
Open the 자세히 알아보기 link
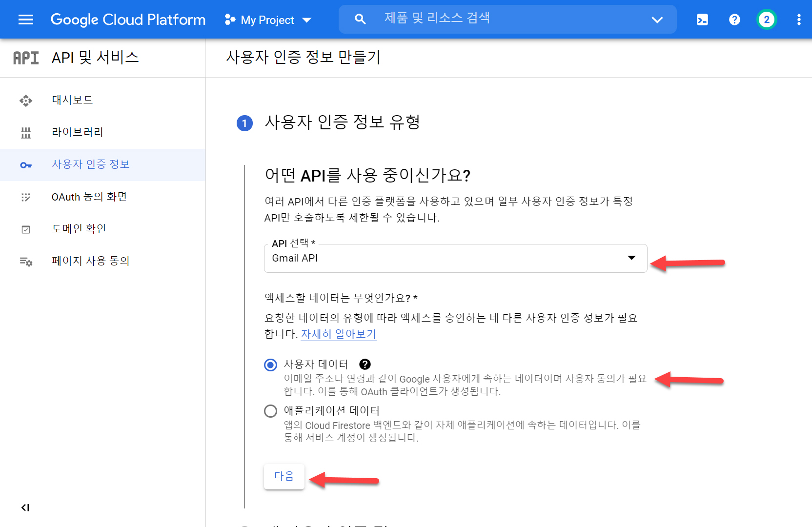pos(338,334)
